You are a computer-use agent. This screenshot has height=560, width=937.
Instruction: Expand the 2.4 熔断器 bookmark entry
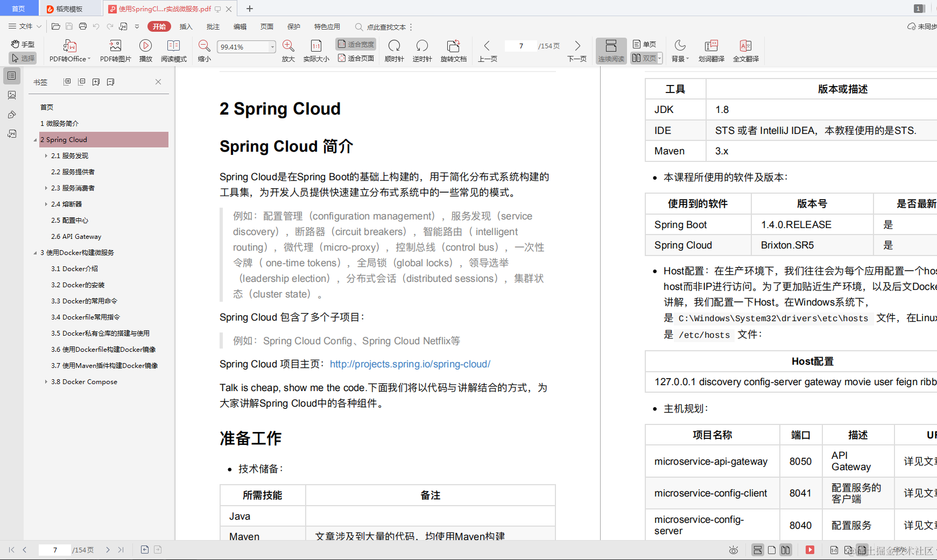click(x=46, y=204)
